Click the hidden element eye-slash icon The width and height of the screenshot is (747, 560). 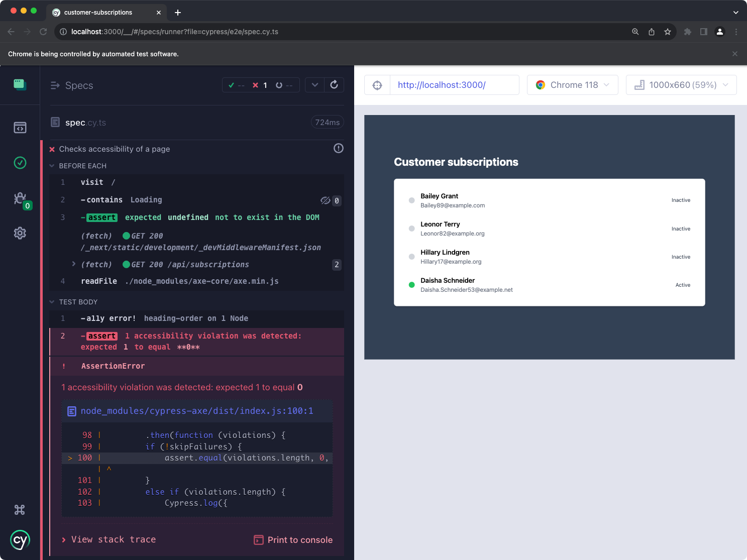coord(326,200)
